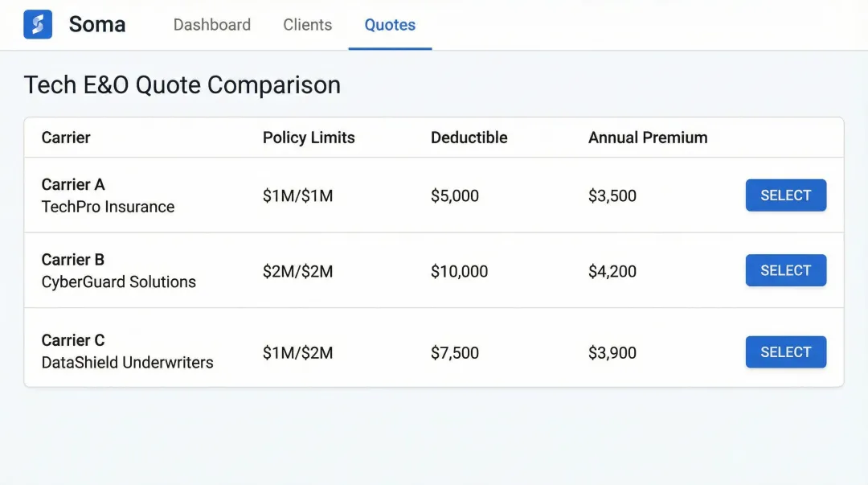Choose the Carrier B quote
The height and width of the screenshot is (485, 868).
click(785, 270)
